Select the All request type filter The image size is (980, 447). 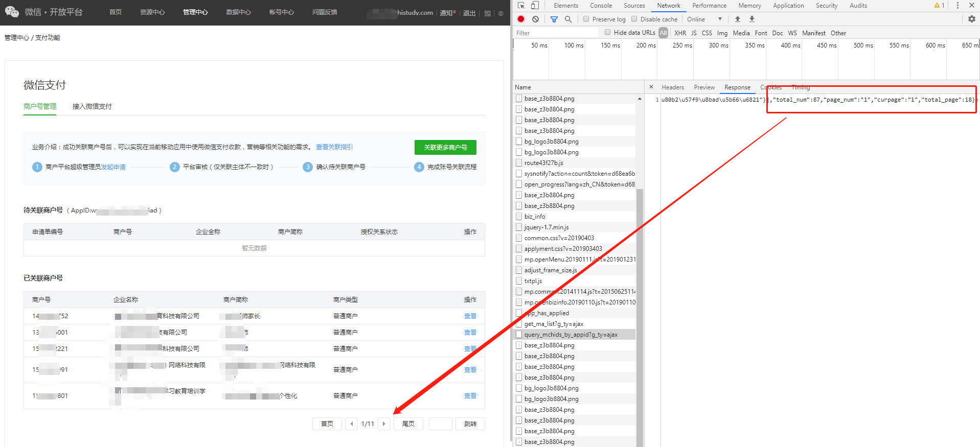tap(664, 33)
